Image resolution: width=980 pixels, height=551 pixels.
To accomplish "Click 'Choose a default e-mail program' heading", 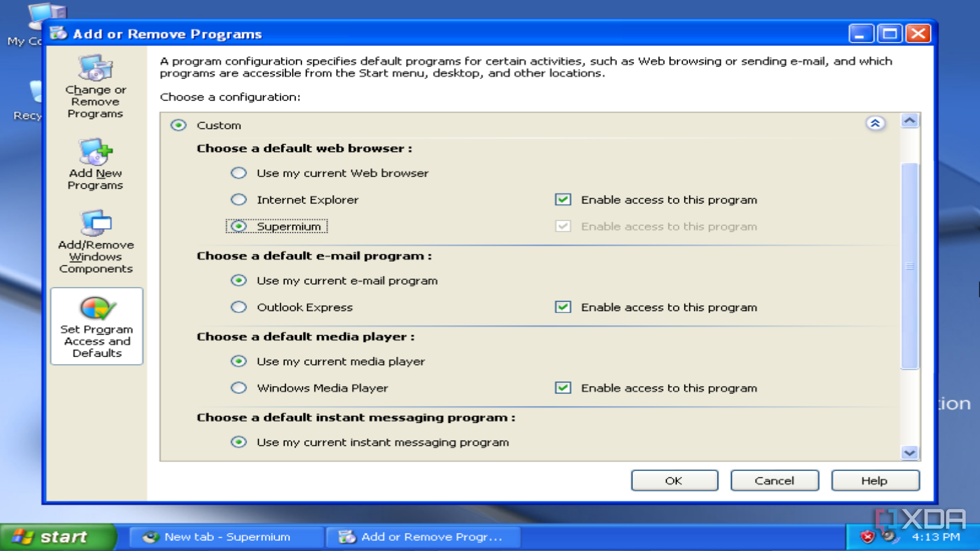I will (x=314, y=256).
